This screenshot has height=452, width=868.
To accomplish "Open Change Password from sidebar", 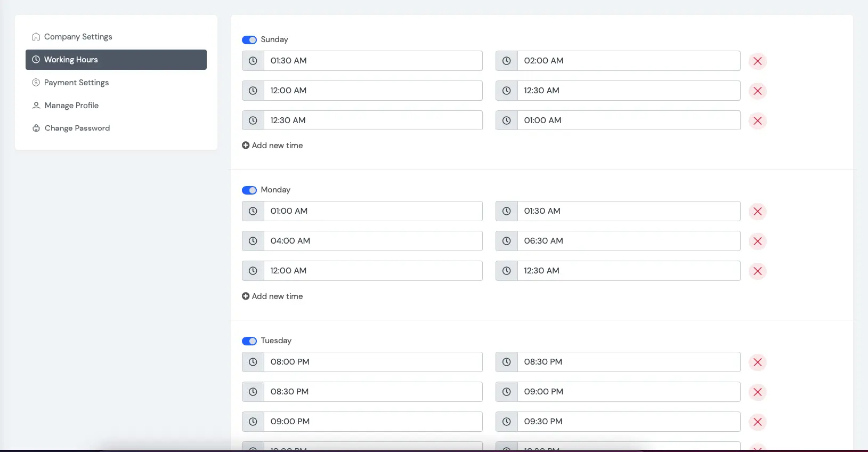I will pos(77,128).
